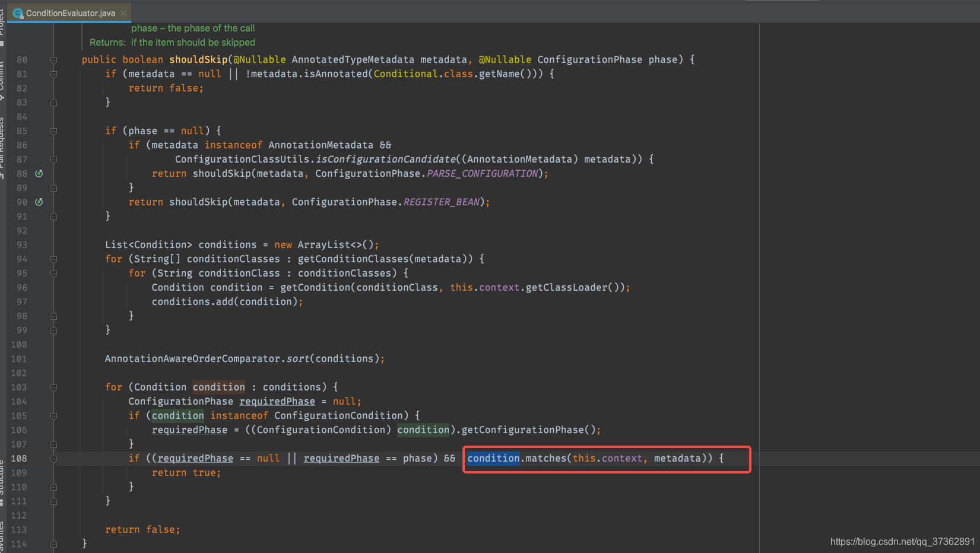
Task: Click ArrayList<>() constructor on line 93
Action: tap(335, 244)
